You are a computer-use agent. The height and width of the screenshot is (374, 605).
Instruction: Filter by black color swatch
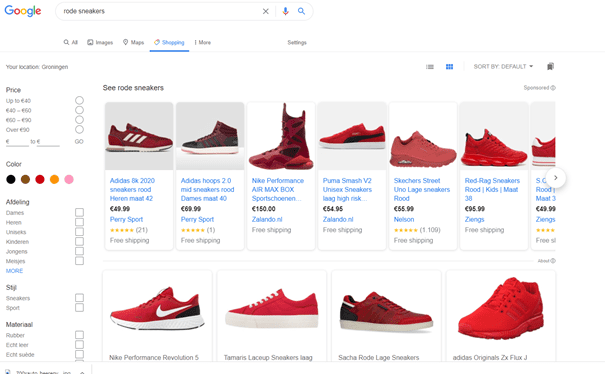(x=11, y=179)
